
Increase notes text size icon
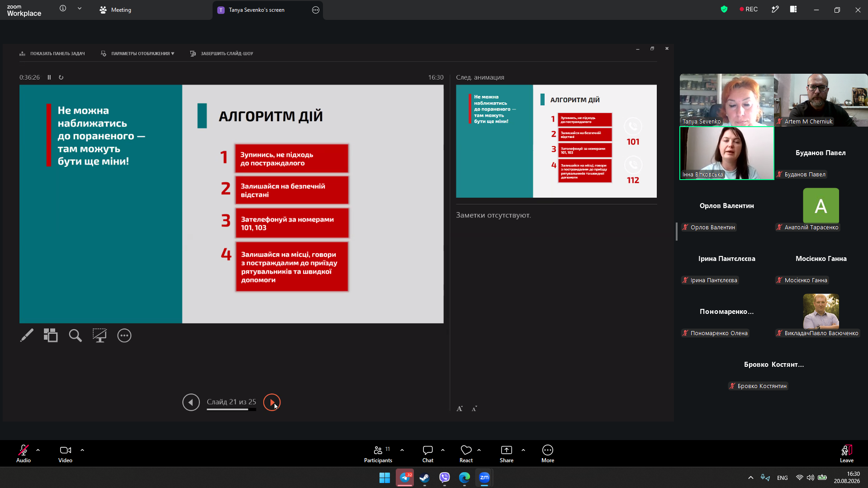(460, 408)
